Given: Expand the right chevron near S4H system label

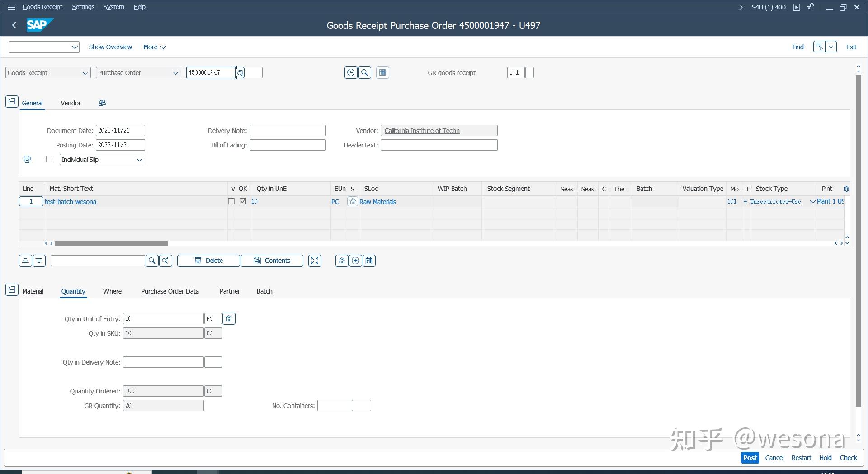Looking at the screenshot, I should [741, 7].
